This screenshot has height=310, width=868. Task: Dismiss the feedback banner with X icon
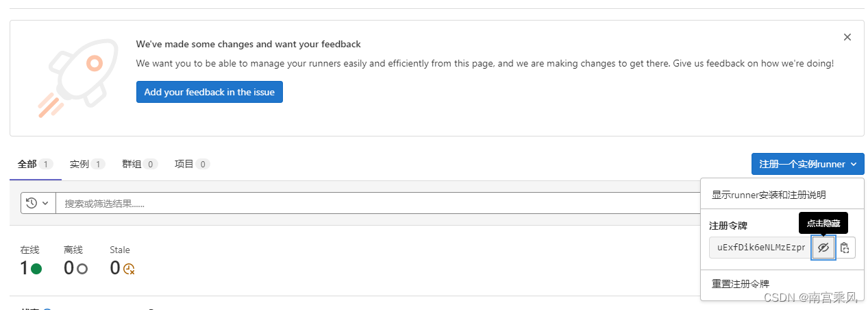pyautogui.click(x=847, y=37)
